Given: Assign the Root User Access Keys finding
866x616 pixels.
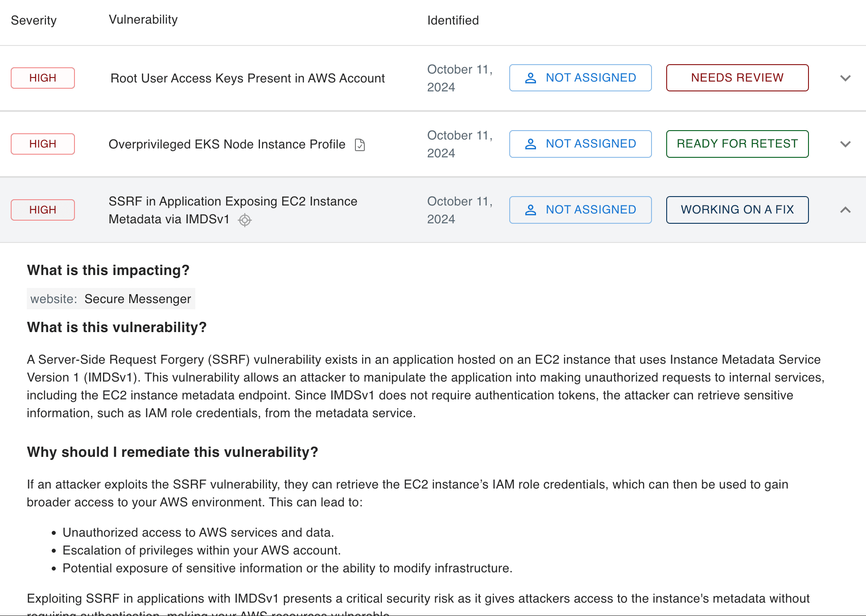Looking at the screenshot, I should coord(580,78).
